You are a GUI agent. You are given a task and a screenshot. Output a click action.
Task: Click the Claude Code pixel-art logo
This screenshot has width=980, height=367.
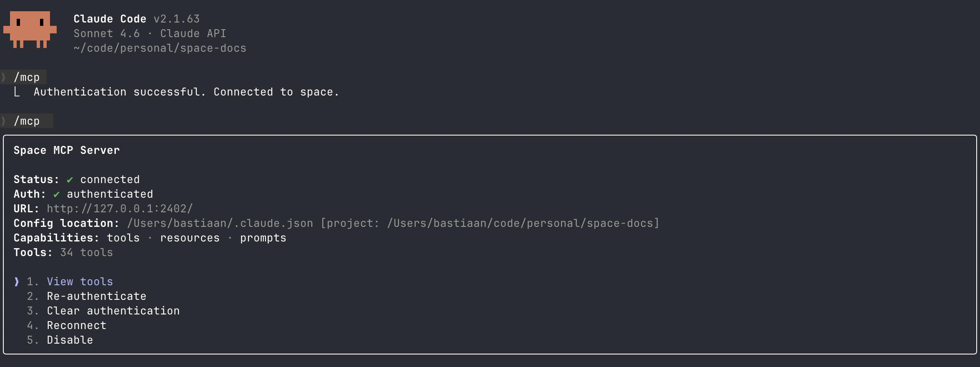coord(30,29)
